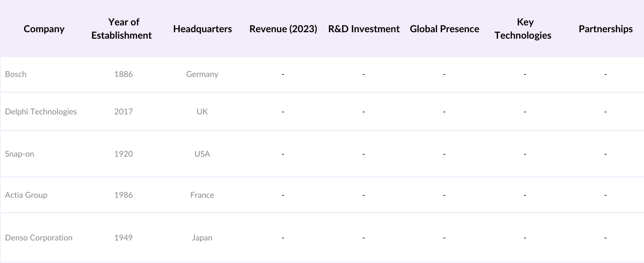Click the Germany headquarters cell

point(202,74)
